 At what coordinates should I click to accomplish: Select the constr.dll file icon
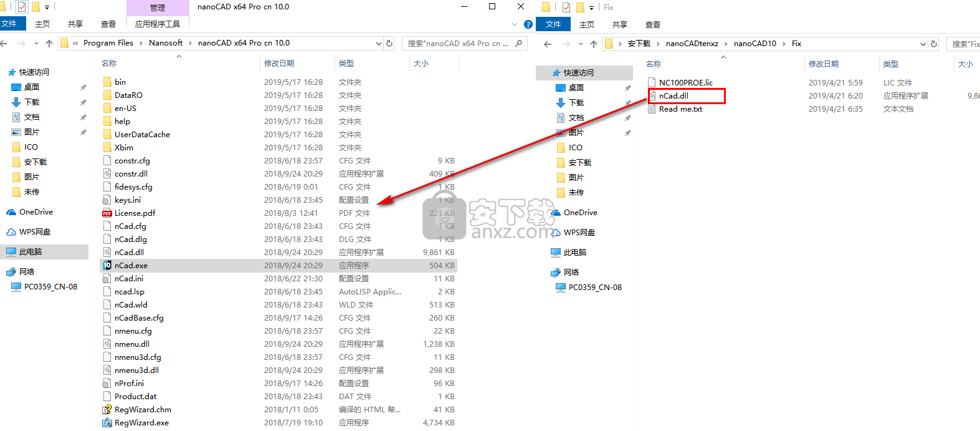107,174
